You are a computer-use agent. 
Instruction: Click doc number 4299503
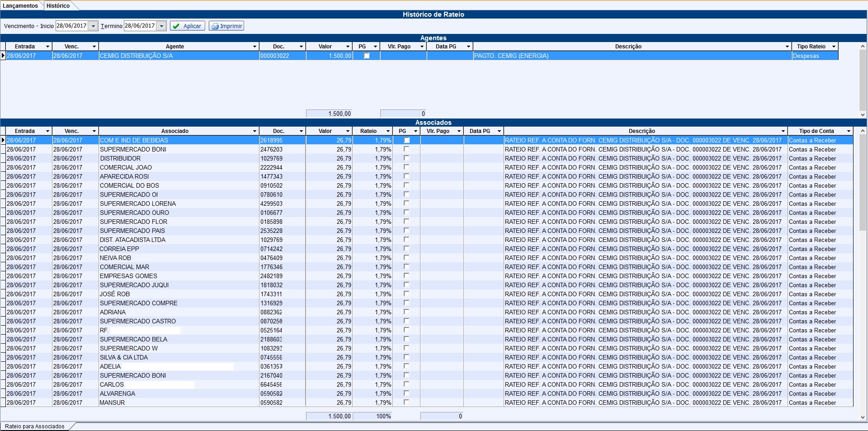tap(271, 204)
